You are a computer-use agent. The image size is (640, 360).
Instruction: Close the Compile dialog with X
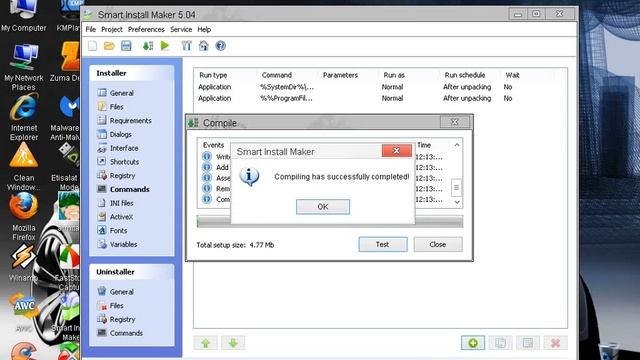pyautogui.click(x=455, y=122)
